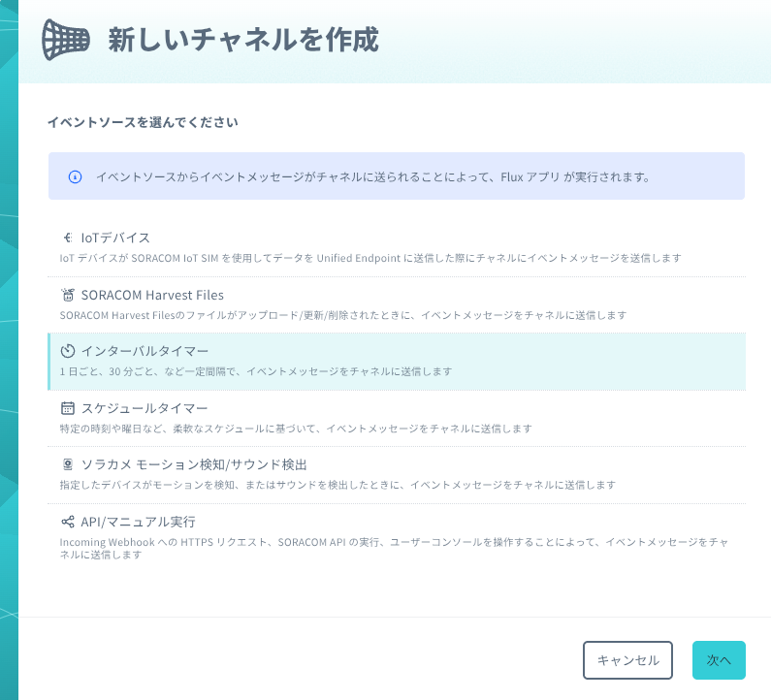Choose SORACOM Harvest Files event source
Image resolution: width=771 pixels, height=700 pixels.
(x=152, y=295)
